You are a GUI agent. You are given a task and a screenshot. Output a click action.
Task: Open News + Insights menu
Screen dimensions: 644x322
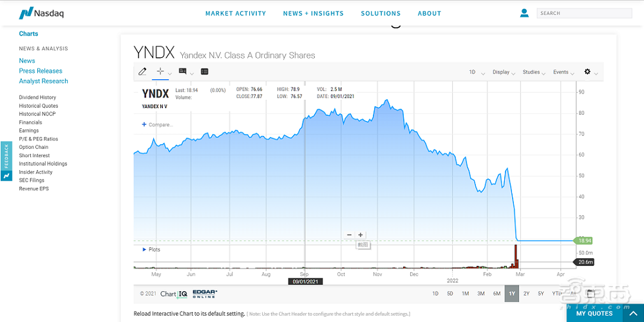pyautogui.click(x=314, y=14)
